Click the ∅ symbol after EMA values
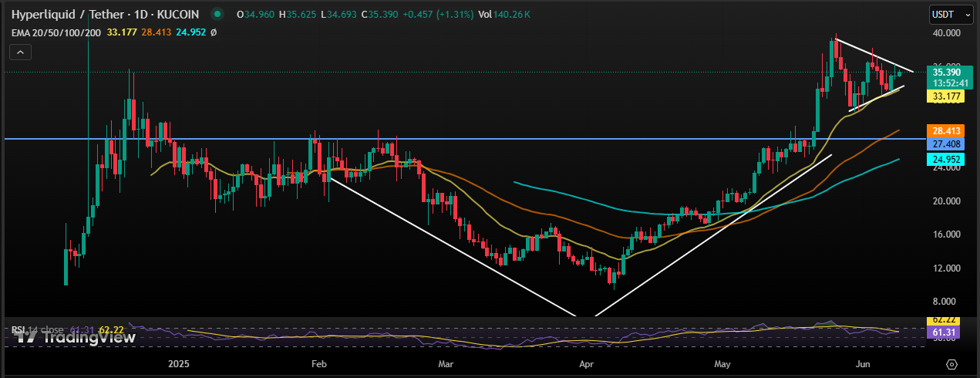The image size is (980, 378). [213, 32]
